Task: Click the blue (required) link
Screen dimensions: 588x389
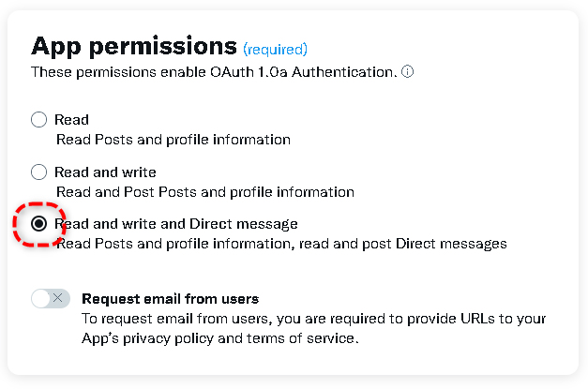Action: (276, 50)
